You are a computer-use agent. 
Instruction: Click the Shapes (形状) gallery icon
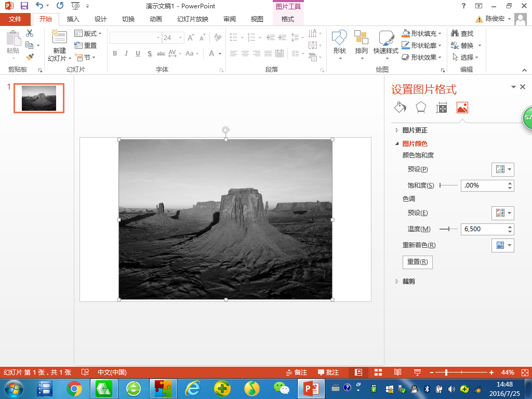(339, 38)
